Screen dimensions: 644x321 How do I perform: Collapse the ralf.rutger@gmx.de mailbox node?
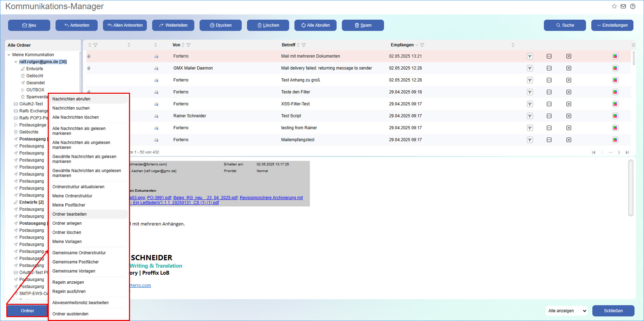click(15, 61)
